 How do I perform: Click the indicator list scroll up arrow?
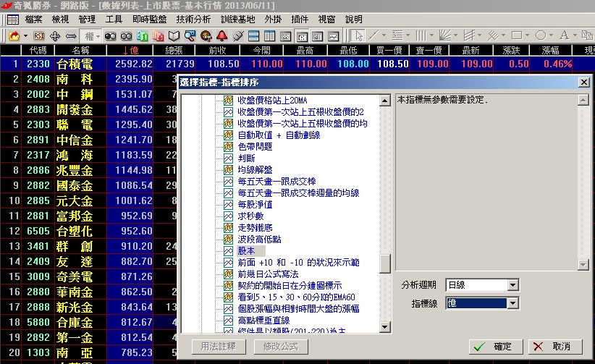385,101
